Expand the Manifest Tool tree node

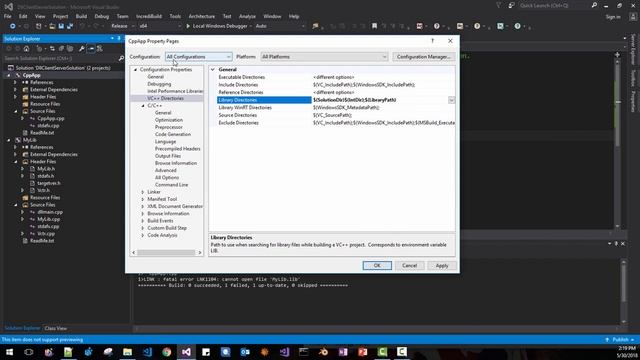(x=143, y=199)
